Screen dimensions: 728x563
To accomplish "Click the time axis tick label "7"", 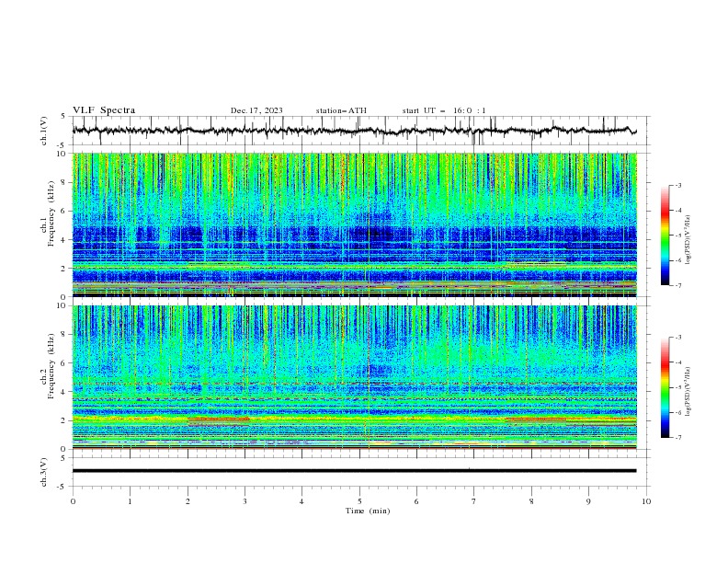I will coord(474,501).
